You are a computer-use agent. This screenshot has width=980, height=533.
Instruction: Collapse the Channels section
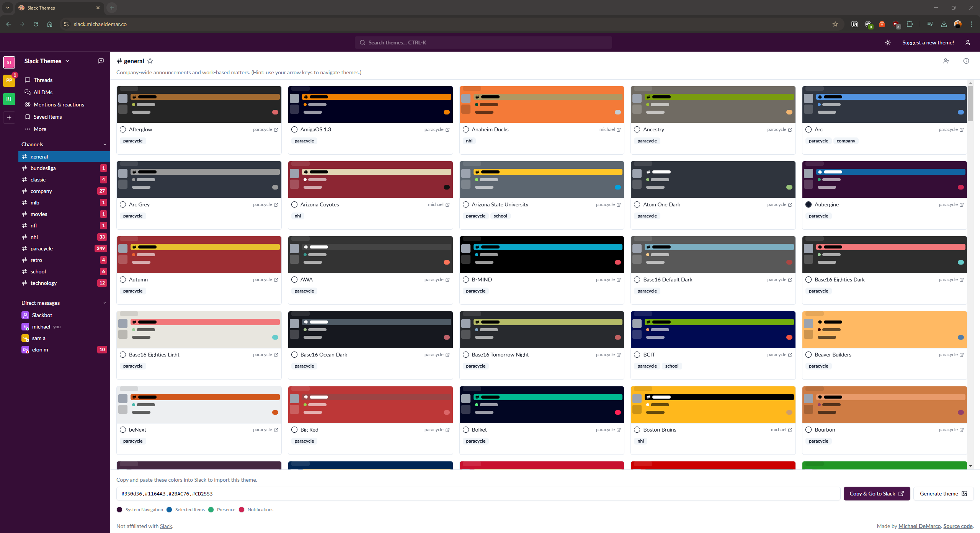(x=105, y=144)
